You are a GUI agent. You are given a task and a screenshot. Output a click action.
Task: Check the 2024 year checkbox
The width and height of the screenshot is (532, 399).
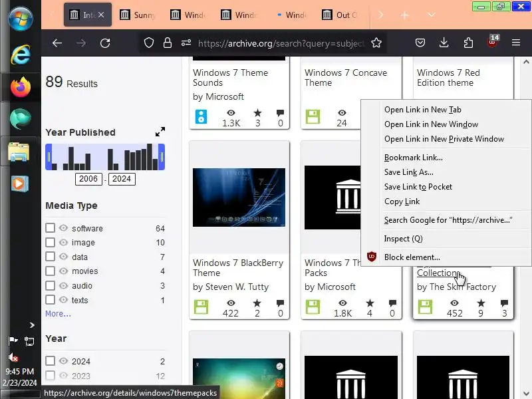pyautogui.click(x=51, y=360)
